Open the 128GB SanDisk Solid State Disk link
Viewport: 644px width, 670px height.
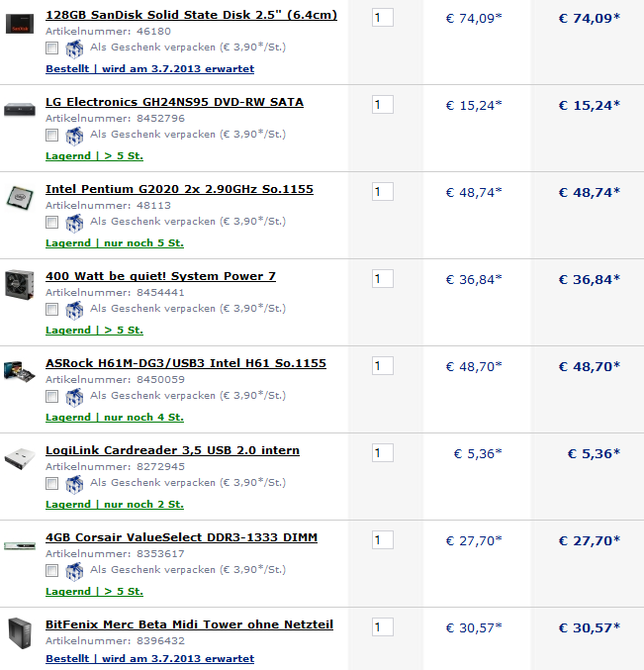coord(191,15)
